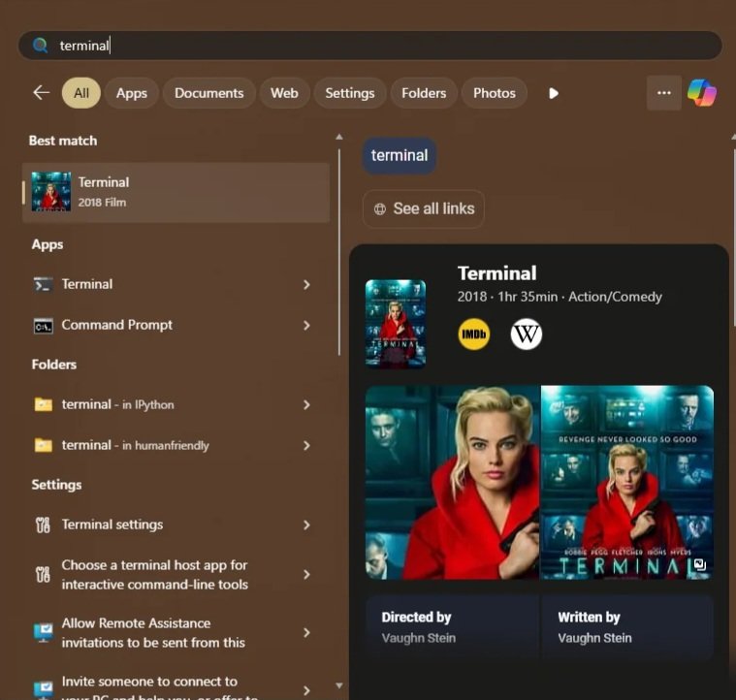Open the three-dot more options menu
The image size is (736, 700).
coord(664,93)
